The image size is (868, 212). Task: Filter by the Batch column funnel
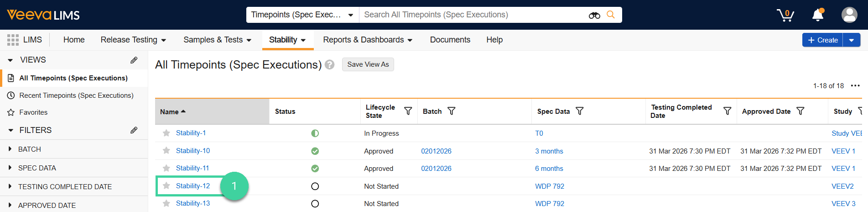click(x=451, y=111)
